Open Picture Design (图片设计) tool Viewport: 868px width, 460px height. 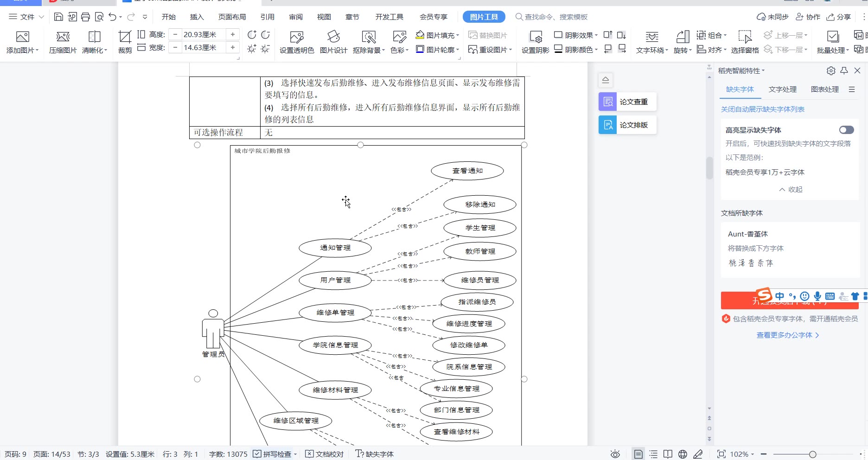(x=333, y=38)
